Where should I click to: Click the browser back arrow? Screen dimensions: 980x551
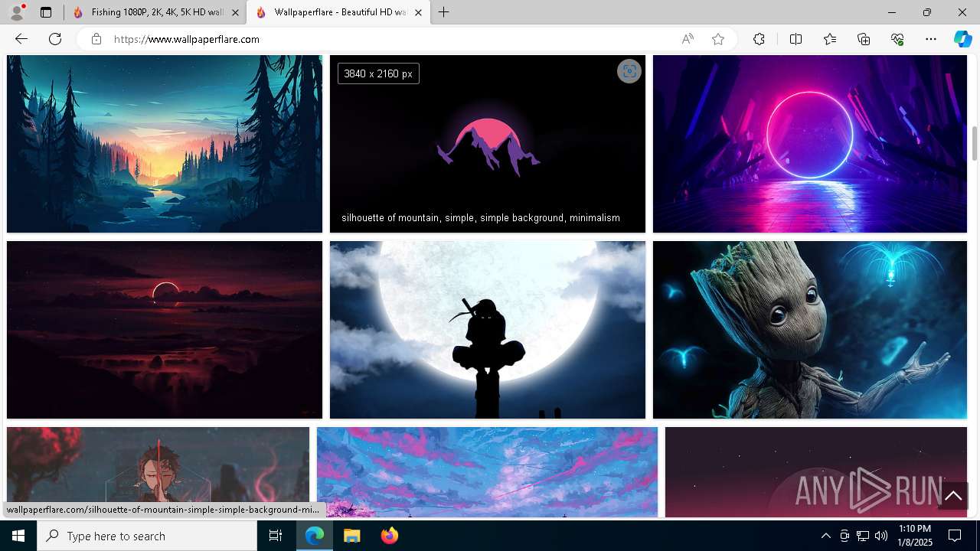coord(21,39)
